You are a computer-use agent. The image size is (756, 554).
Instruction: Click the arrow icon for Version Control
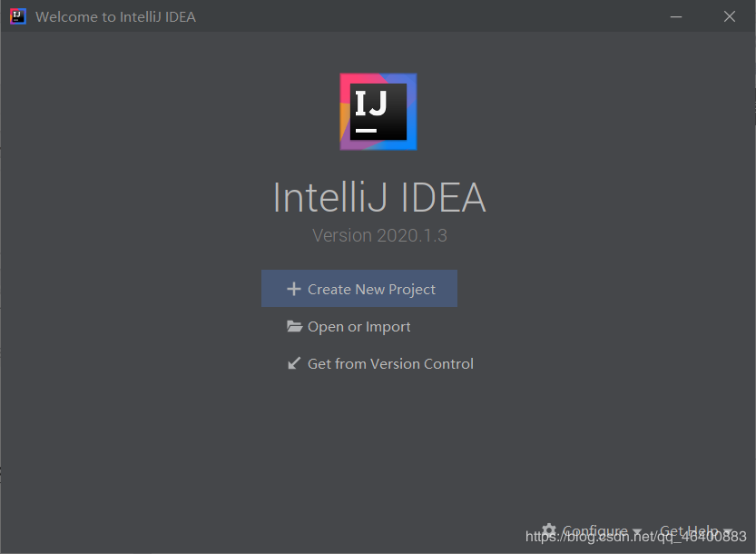(294, 363)
